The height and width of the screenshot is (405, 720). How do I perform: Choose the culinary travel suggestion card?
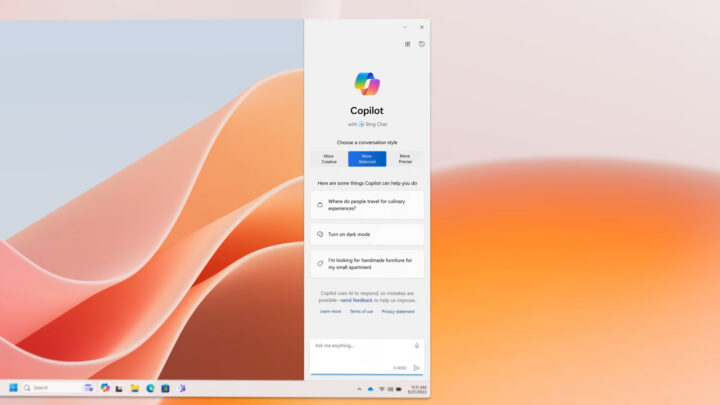coord(366,205)
